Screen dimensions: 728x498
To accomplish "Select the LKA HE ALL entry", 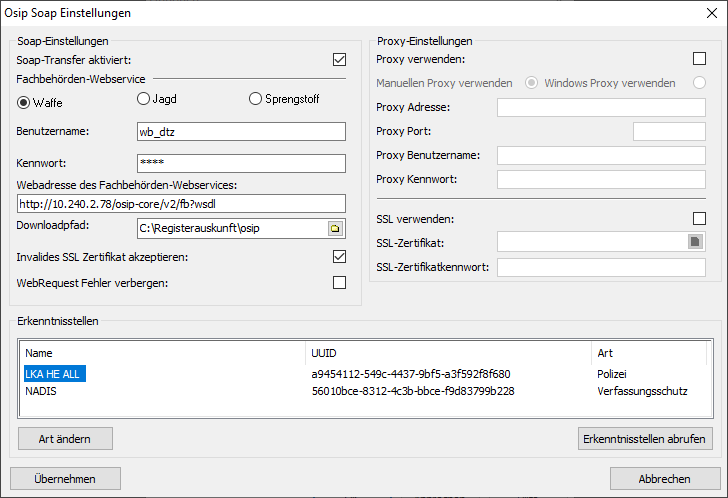I will [x=52, y=374].
